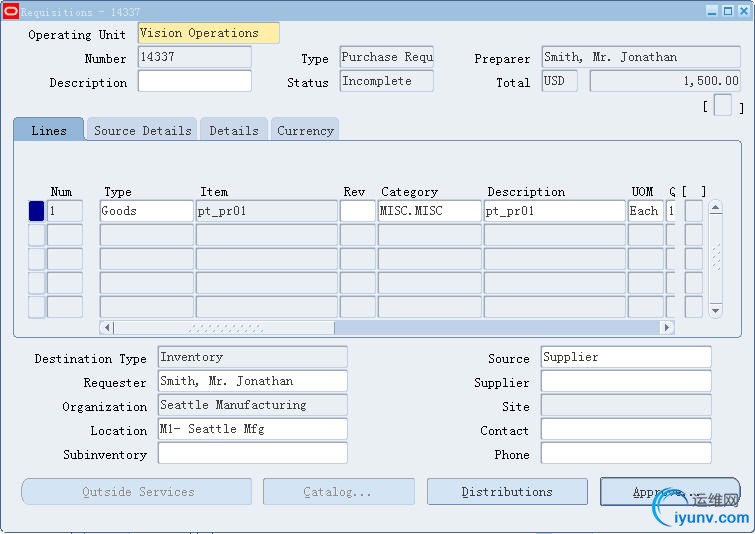Click the Oracle icon in title bar

pos(11,11)
